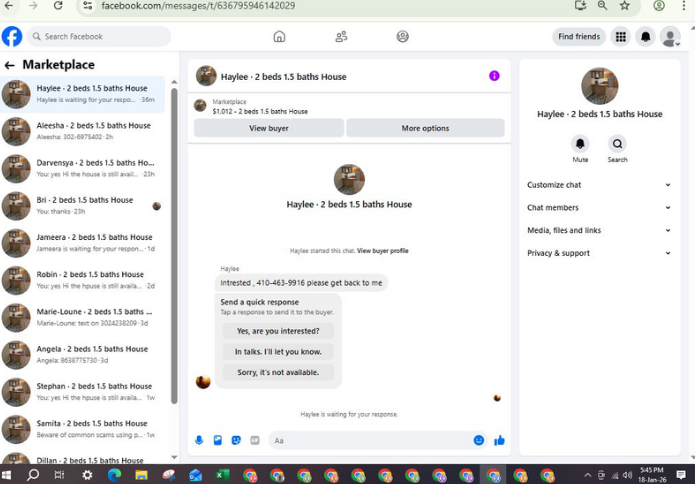Open the install app icon in address bar
The height and width of the screenshot is (484, 695).
580,5
